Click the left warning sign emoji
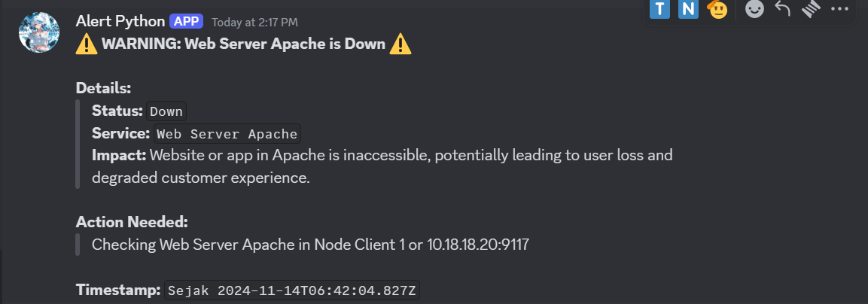 click(87, 44)
